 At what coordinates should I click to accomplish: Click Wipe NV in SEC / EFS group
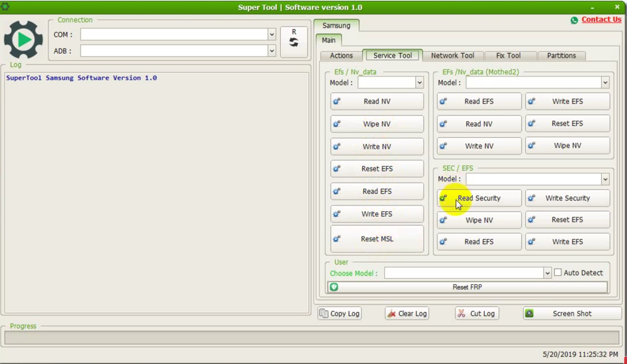tap(479, 220)
